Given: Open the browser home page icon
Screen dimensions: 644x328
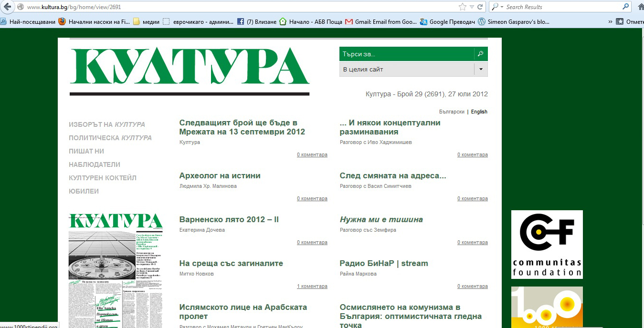Looking at the screenshot, I should [640, 7].
